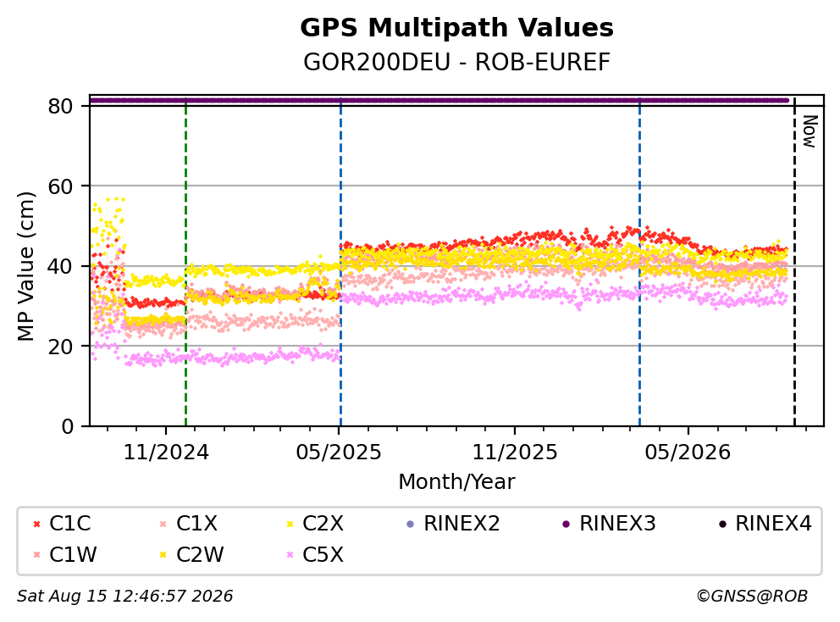Viewport: 840px width, 622px height.
Task: Click the GPS Multipath Values title
Action: pos(457,27)
